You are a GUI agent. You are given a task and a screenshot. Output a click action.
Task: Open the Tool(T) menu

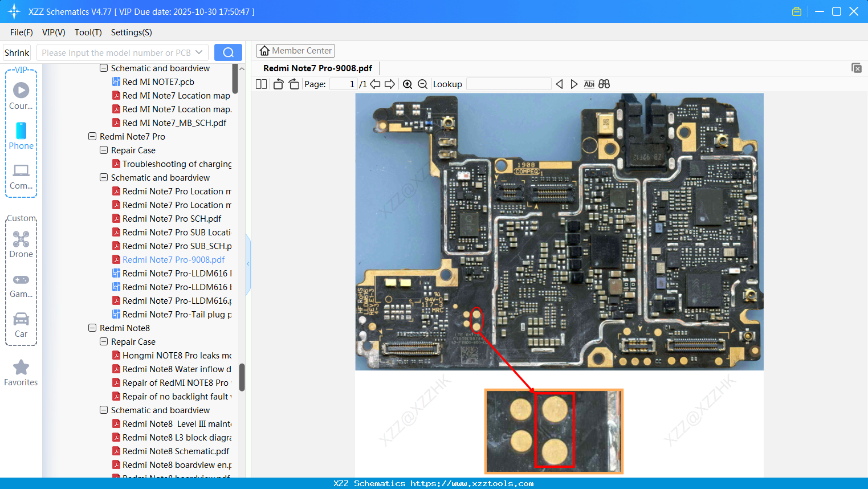coord(88,32)
